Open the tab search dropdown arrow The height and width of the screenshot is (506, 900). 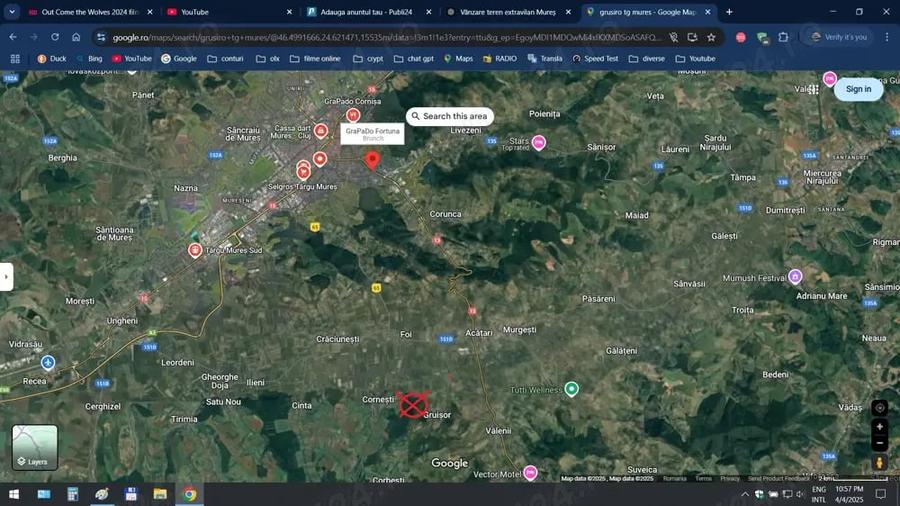click(11, 11)
